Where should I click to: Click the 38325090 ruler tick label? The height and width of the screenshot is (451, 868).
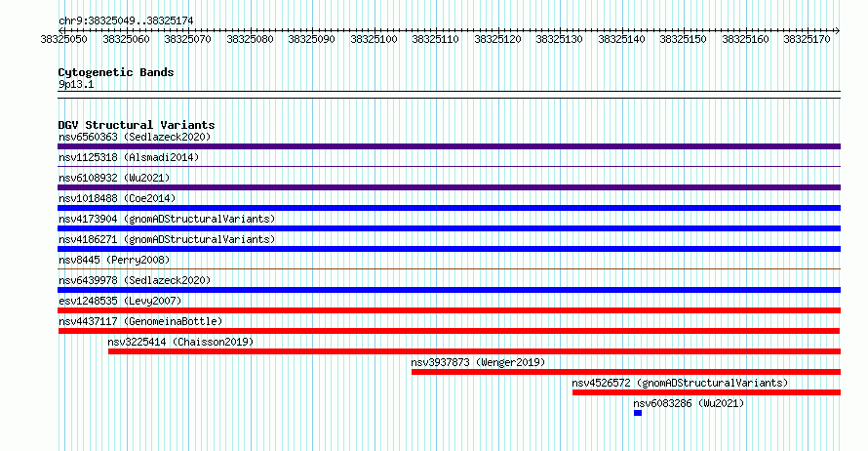pos(312,39)
